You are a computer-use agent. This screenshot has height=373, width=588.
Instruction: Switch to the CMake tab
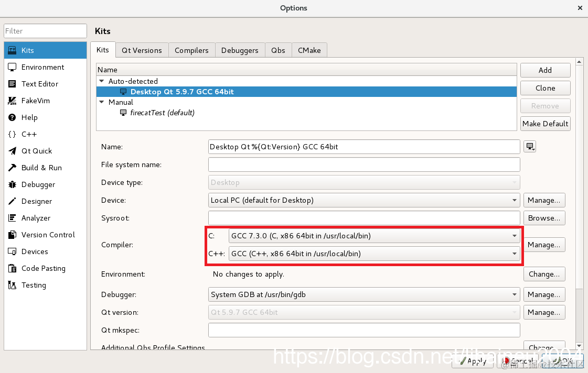309,50
